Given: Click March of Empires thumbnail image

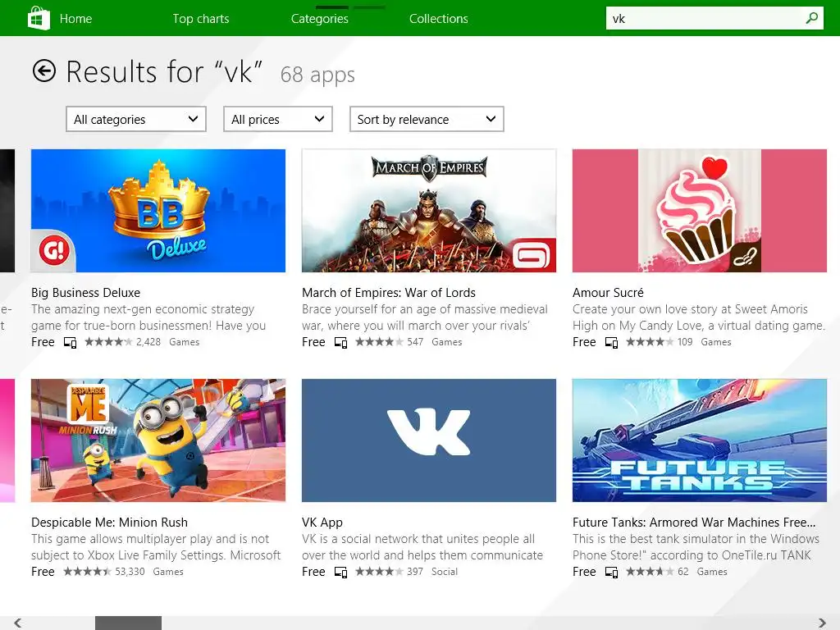Looking at the screenshot, I should [428, 211].
